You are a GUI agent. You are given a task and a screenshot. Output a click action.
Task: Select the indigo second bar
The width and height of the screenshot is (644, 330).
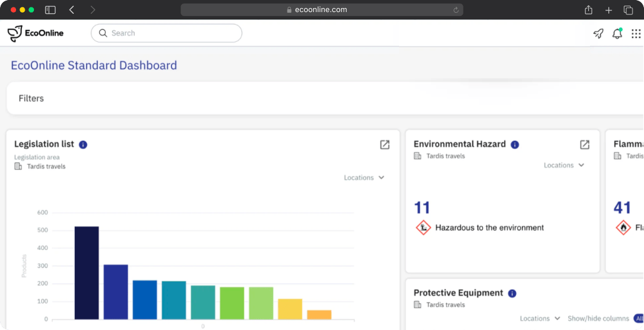click(116, 292)
